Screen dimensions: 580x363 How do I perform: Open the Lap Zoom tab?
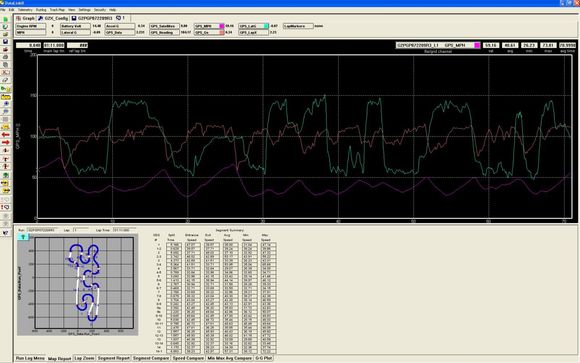(x=84, y=358)
